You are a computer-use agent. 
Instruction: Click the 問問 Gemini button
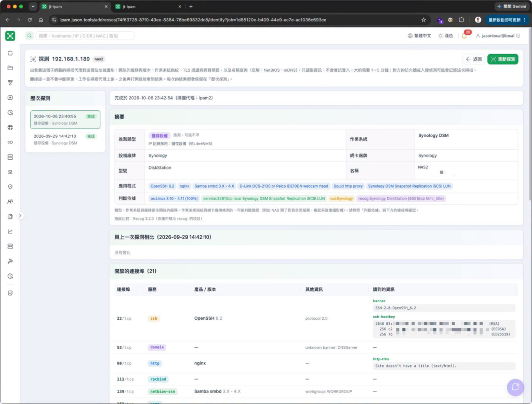(512, 6)
